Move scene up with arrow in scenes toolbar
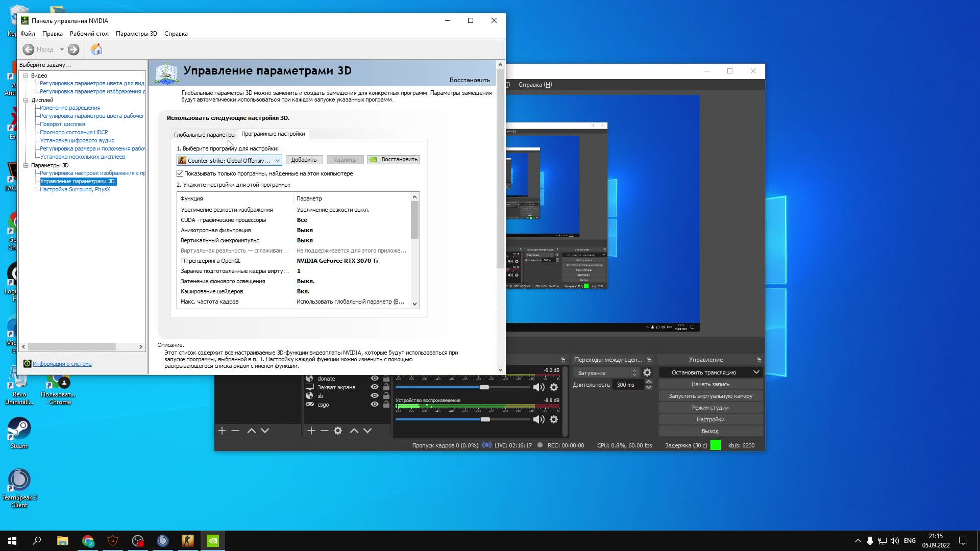 tap(252, 431)
